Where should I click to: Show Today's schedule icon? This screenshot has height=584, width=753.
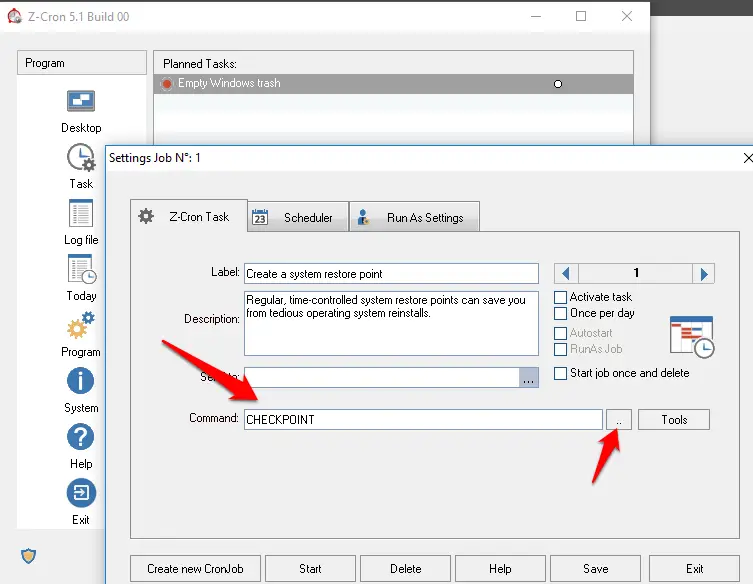(82, 269)
